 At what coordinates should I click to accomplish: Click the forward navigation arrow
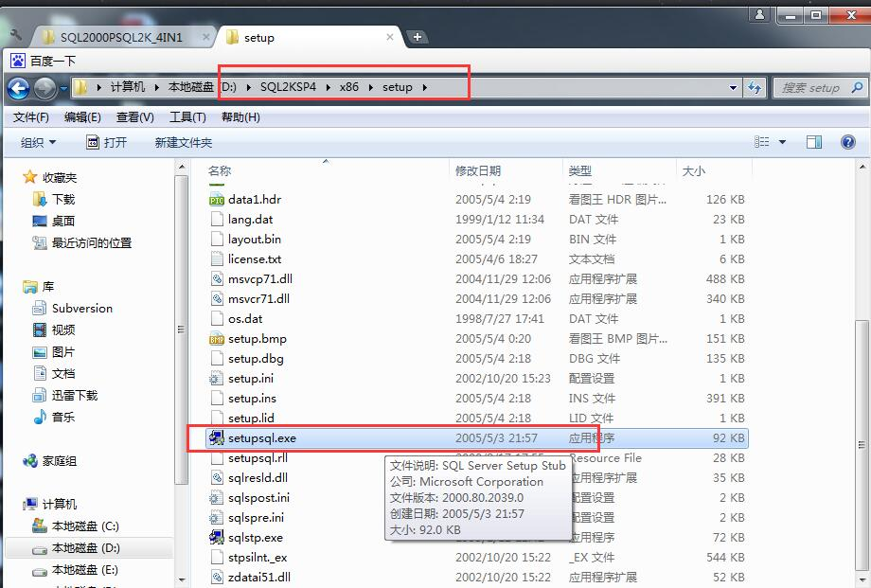[x=45, y=88]
